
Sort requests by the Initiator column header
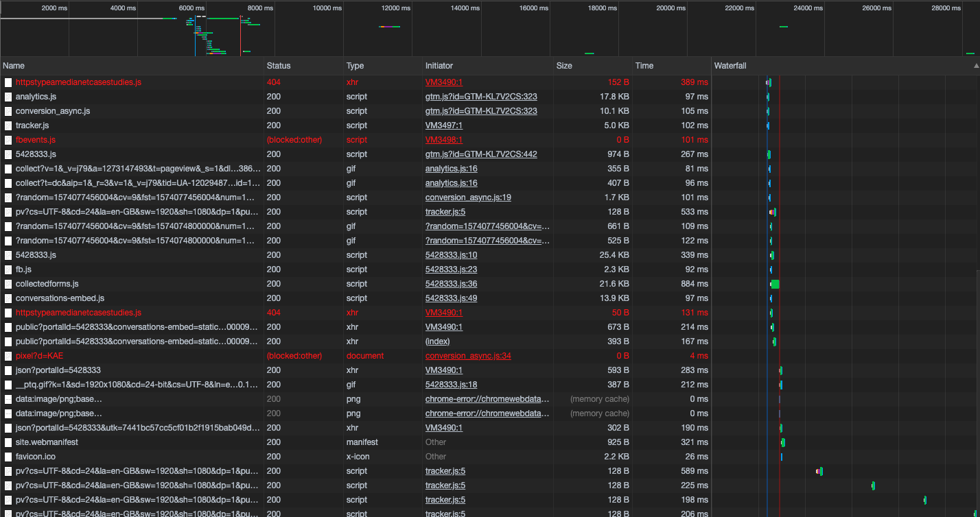[x=489, y=66]
